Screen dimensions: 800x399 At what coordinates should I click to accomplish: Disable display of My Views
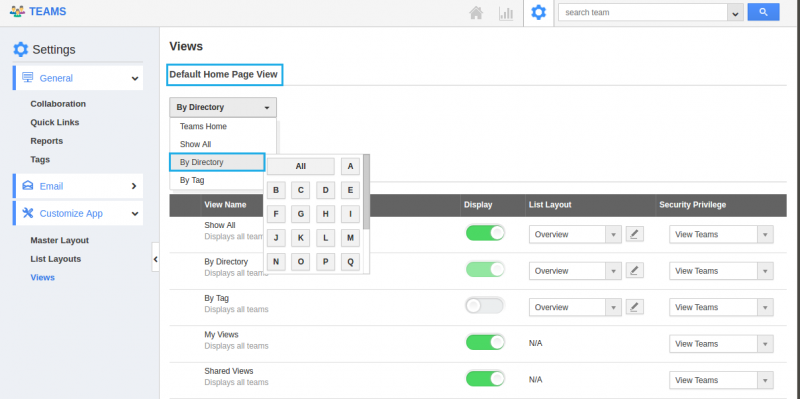coord(485,342)
